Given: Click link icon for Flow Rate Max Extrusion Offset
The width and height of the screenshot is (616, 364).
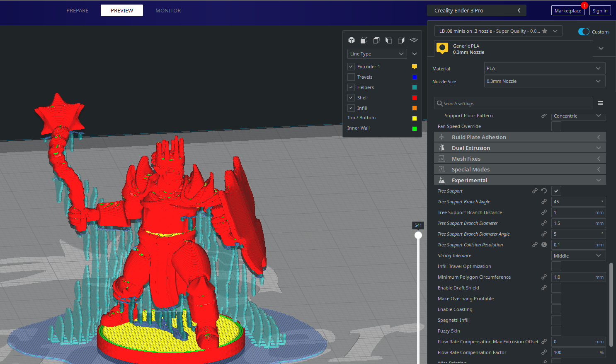Looking at the screenshot, I should point(544,342).
